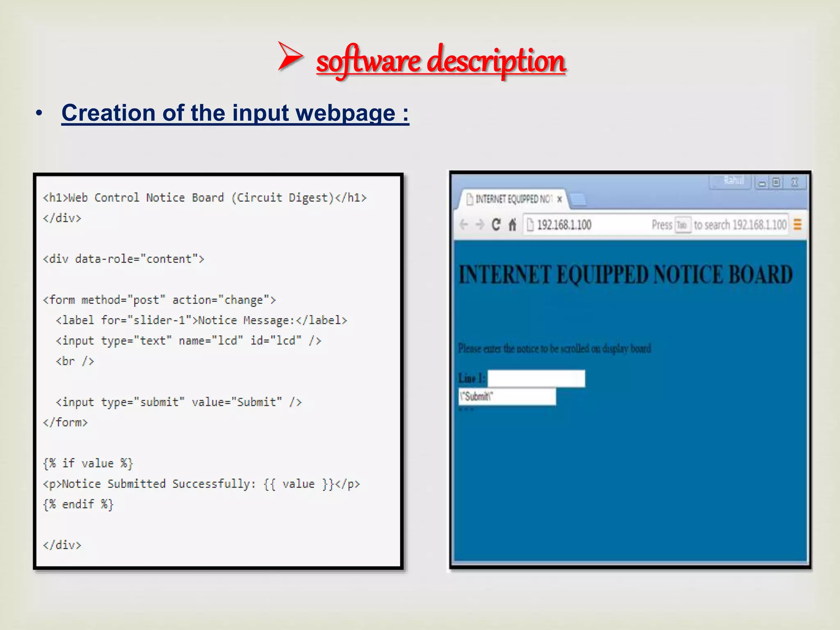This screenshot has width=840, height=630.
Task: Open the Chrome hamburger menu
Action: [x=797, y=225]
